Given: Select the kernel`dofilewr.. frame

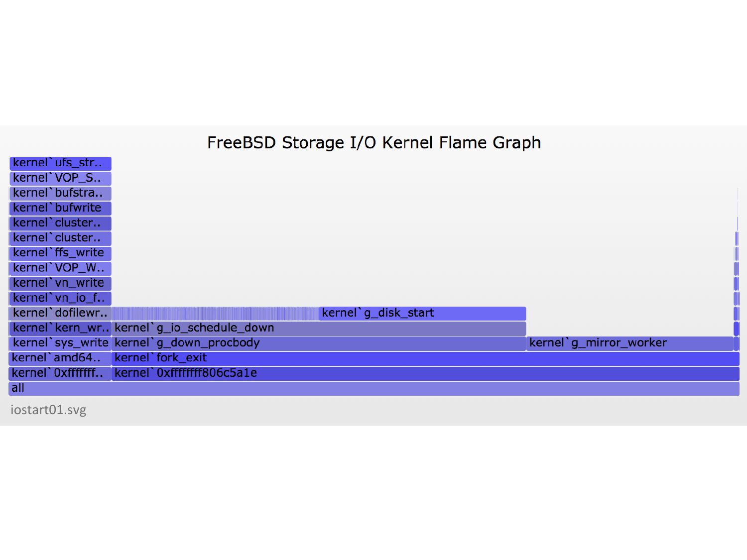Looking at the screenshot, I should tap(60, 313).
